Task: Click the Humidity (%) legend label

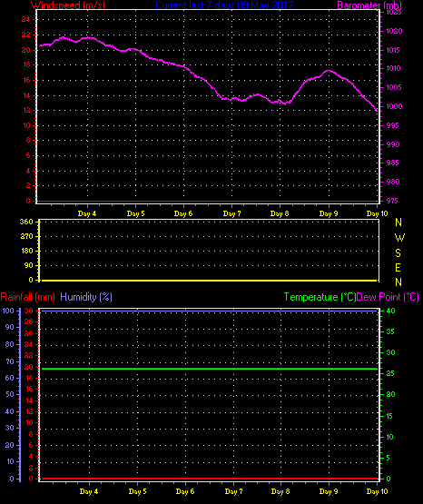Action: tap(86, 297)
